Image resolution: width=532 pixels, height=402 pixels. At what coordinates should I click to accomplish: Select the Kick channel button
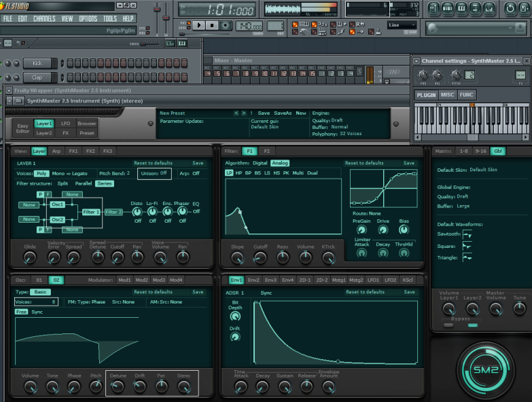[37, 63]
